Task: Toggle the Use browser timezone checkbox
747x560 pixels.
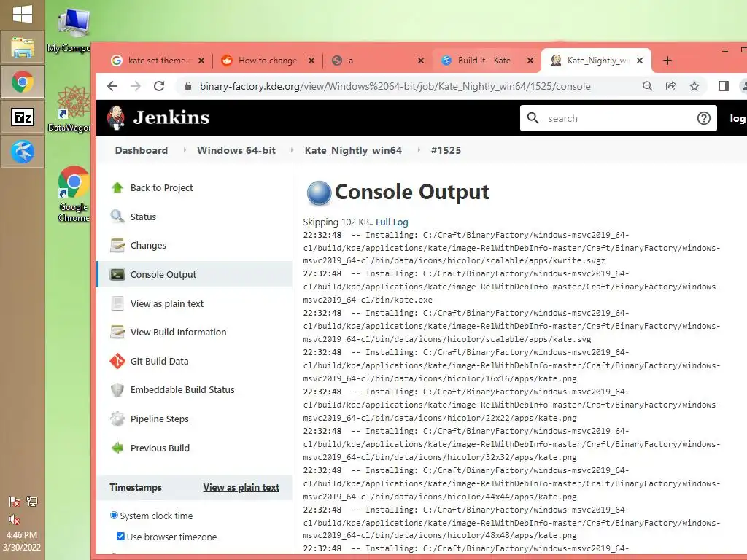Action: (x=120, y=536)
